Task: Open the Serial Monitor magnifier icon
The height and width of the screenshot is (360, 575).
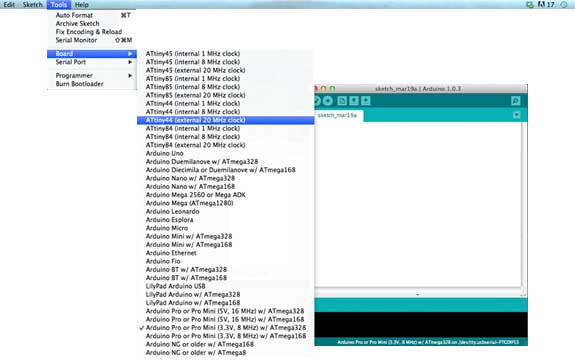Action: (516, 101)
